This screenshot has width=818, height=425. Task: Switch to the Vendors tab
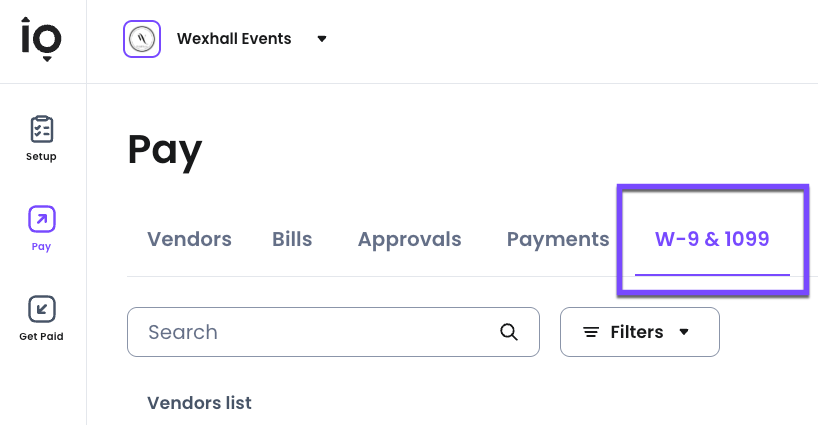point(189,240)
